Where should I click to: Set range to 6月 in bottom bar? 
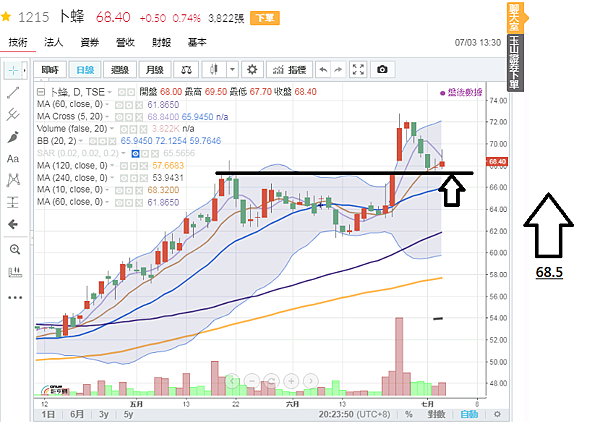[x=77, y=414]
